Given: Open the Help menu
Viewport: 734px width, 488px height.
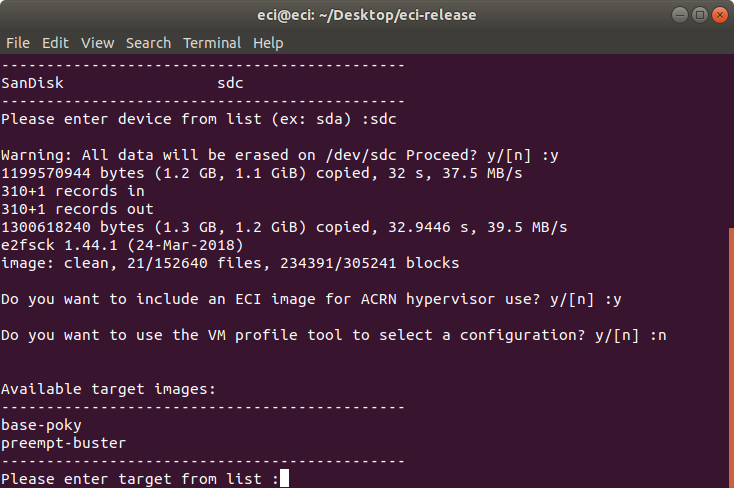Looking at the screenshot, I should [x=268, y=43].
